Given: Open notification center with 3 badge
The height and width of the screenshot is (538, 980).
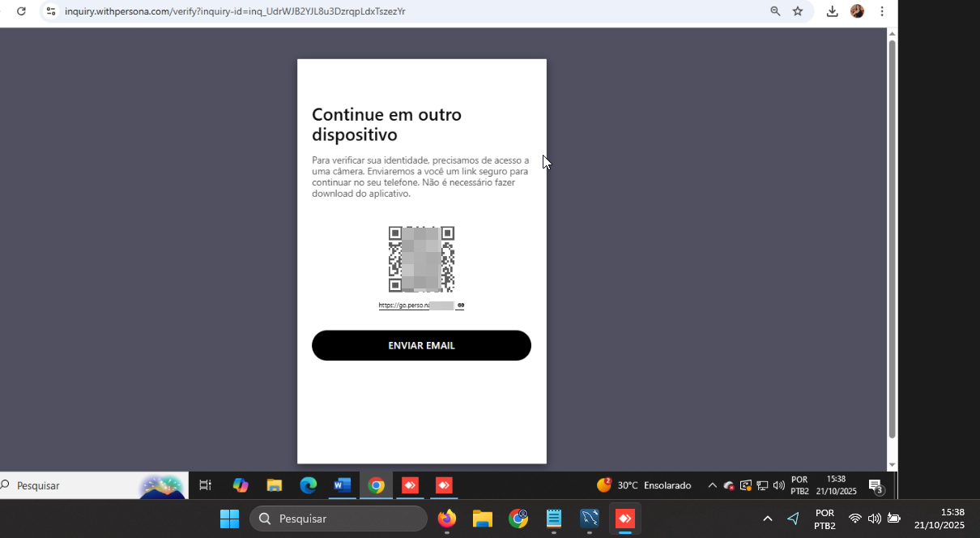Looking at the screenshot, I should [x=876, y=486].
